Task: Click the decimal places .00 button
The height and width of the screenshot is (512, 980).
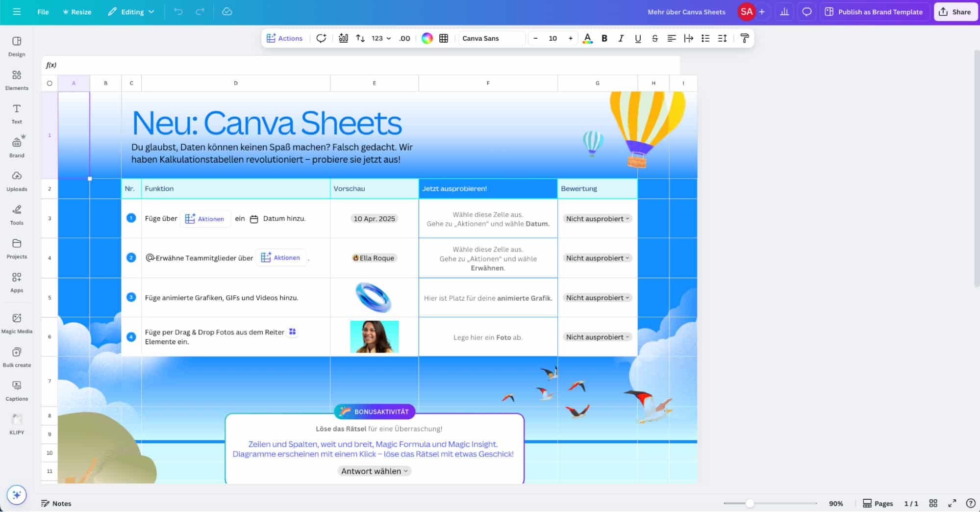Action: coord(404,38)
